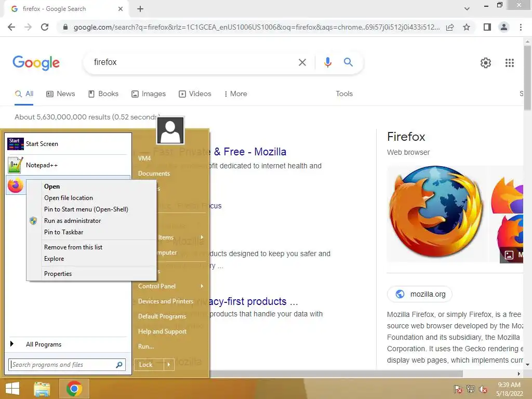
Task: Click the muted volume tray icon
Action: (483, 389)
